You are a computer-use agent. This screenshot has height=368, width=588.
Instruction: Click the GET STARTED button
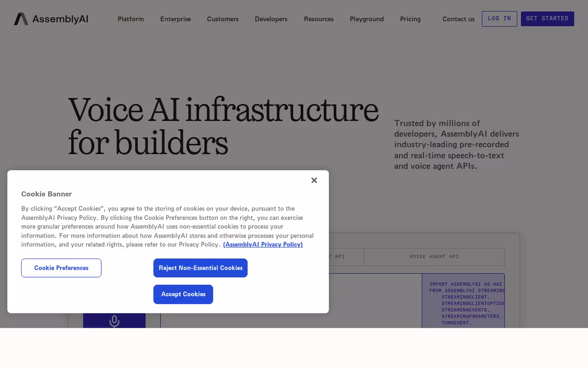pos(547,19)
